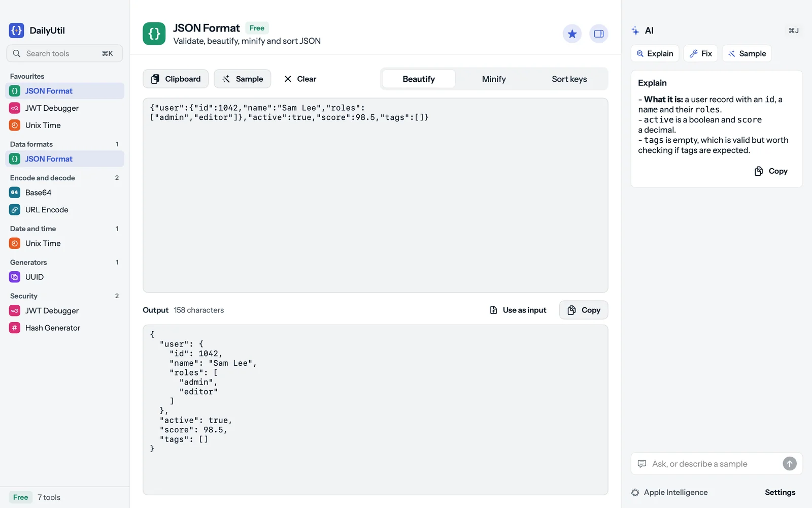Click the Base64 tool icon
The image size is (812, 508).
(15, 193)
